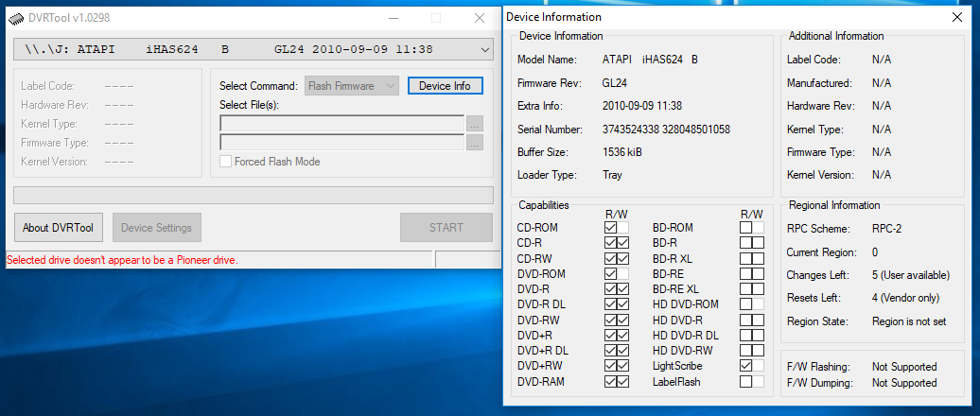Toggle the Forced Flash Mode checkbox

[226, 162]
